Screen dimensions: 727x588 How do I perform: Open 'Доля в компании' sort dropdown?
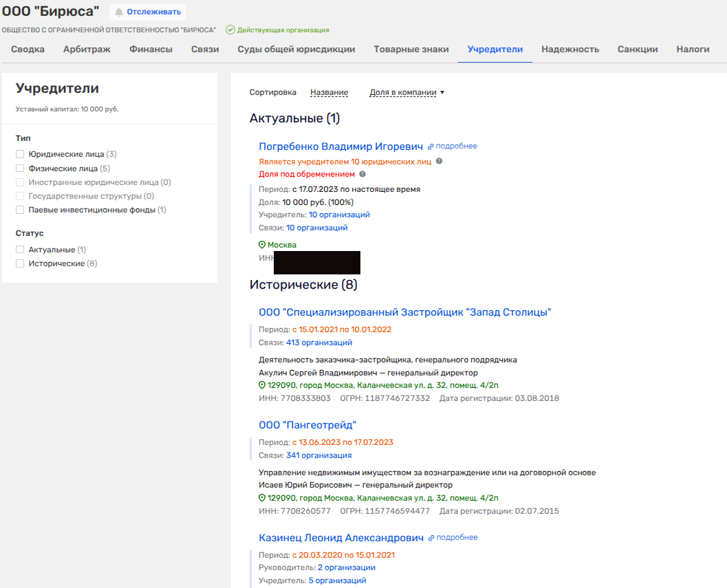(407, 92)
